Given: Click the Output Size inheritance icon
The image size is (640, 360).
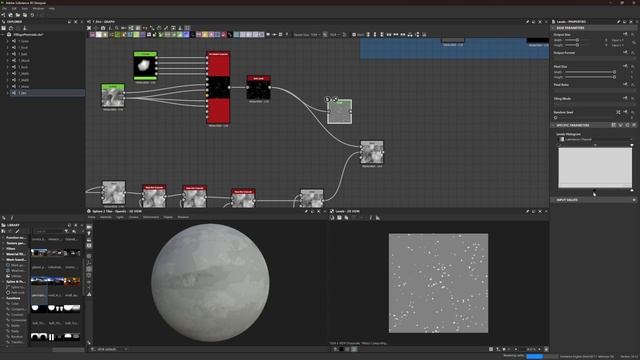Looking at the screenshot, I should [x=625, y=34].
